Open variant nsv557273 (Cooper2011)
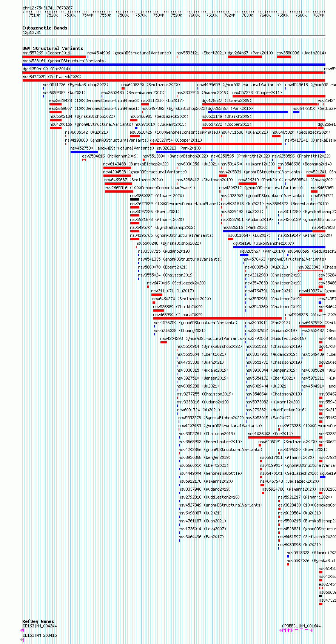This screenshot has height=644, width=336. point(257,93)
